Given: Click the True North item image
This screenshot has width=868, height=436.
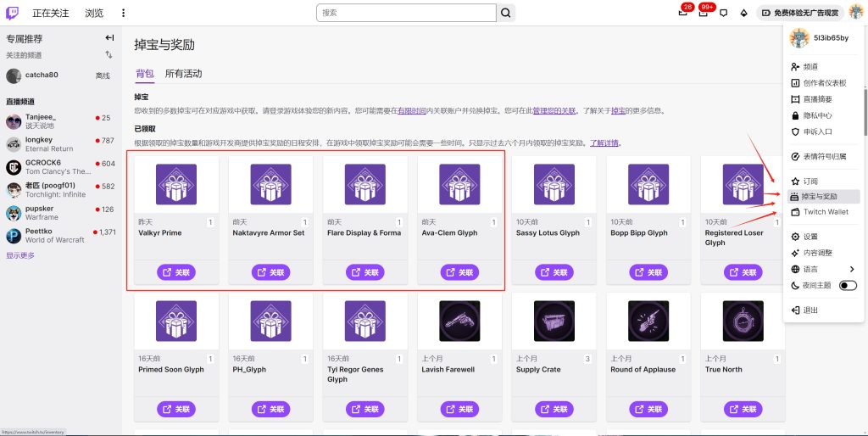Looking at the screenshot, I should [x=743, y=321].
